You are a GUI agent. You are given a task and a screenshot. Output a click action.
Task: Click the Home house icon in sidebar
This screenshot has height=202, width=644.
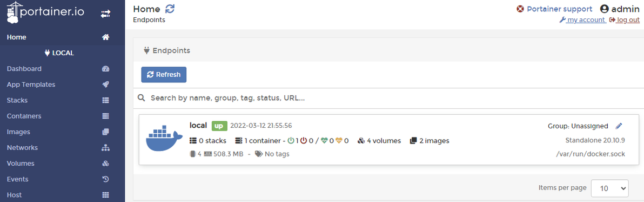105,37
